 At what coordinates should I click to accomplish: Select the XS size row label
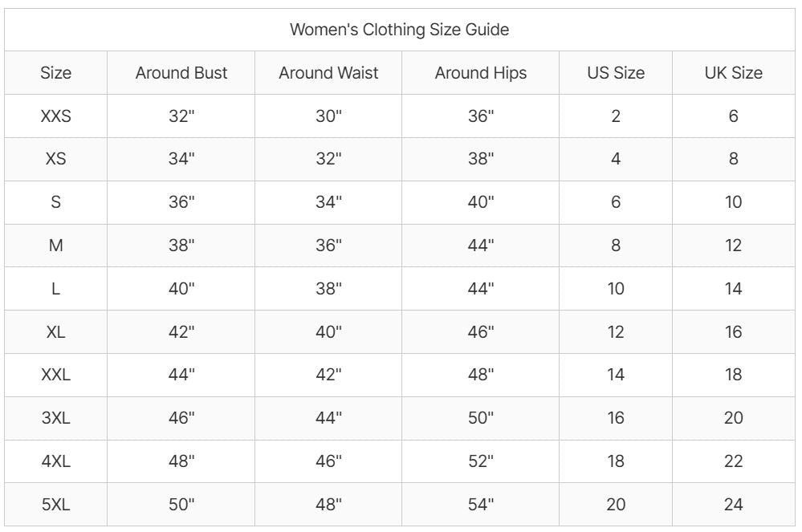click(x=55, y=159)
